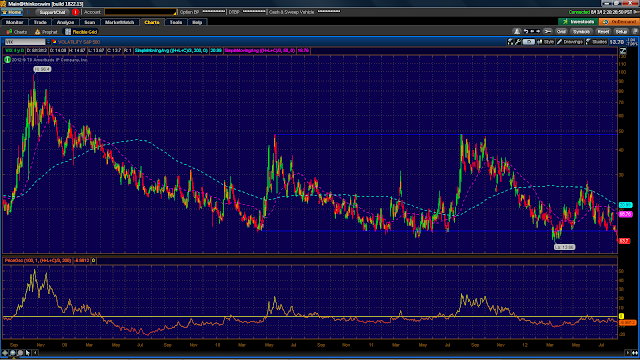This screenshot has width=640, height=360.
Task: Select the pointer cursor tool
Action: [x=28, y=353]
